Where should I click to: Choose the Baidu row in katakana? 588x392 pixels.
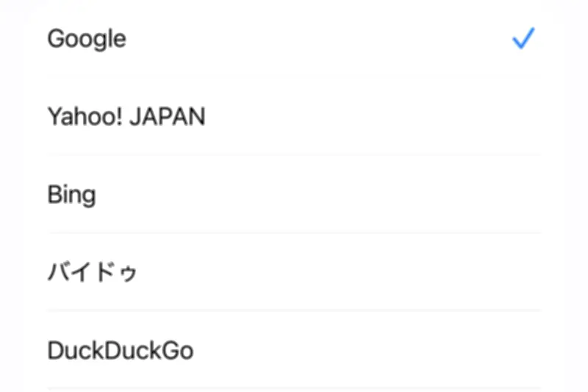pos(294,271)
